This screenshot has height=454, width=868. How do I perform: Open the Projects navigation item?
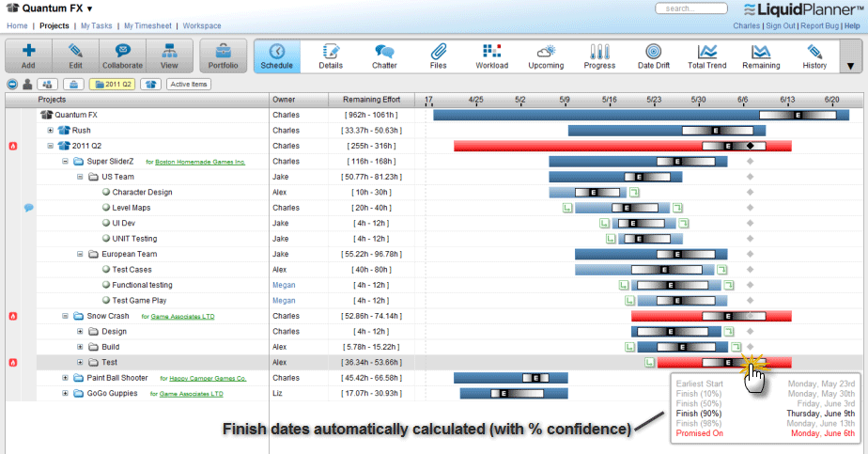click(54, 25)
